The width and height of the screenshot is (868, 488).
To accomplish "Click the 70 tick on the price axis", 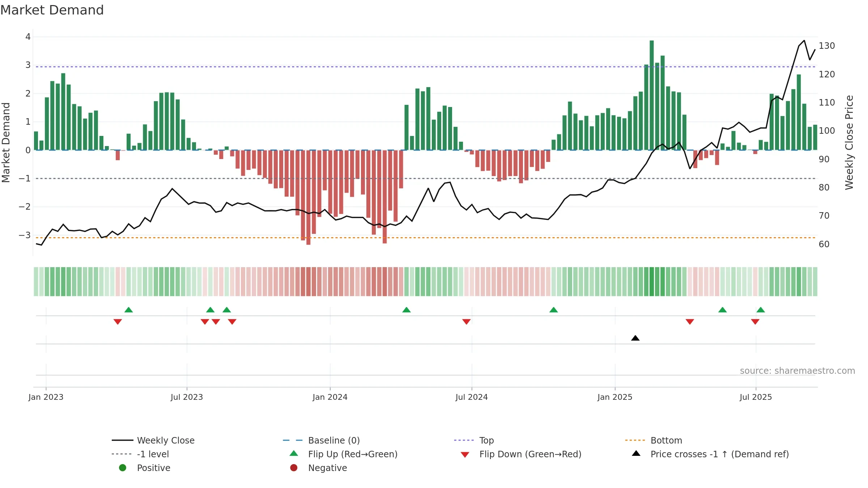I will point(824,215).
